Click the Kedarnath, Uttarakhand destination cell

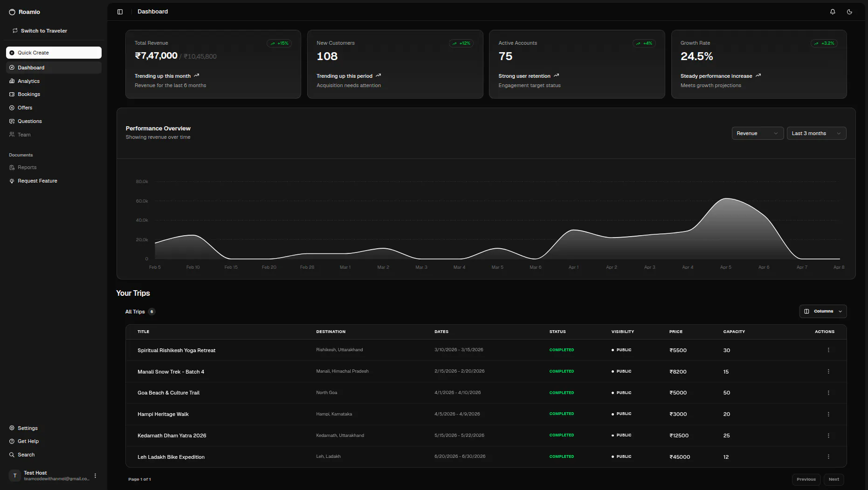click(x=340, y=436)
